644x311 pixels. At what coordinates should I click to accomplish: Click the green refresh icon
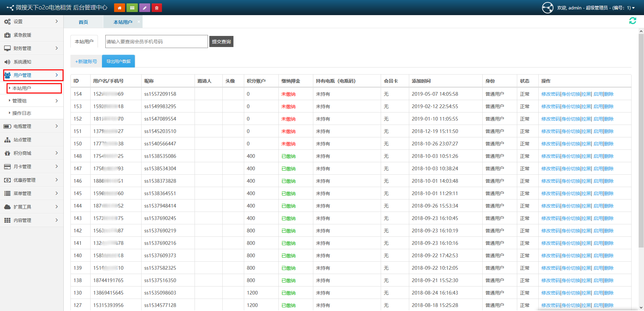point(633,21)
